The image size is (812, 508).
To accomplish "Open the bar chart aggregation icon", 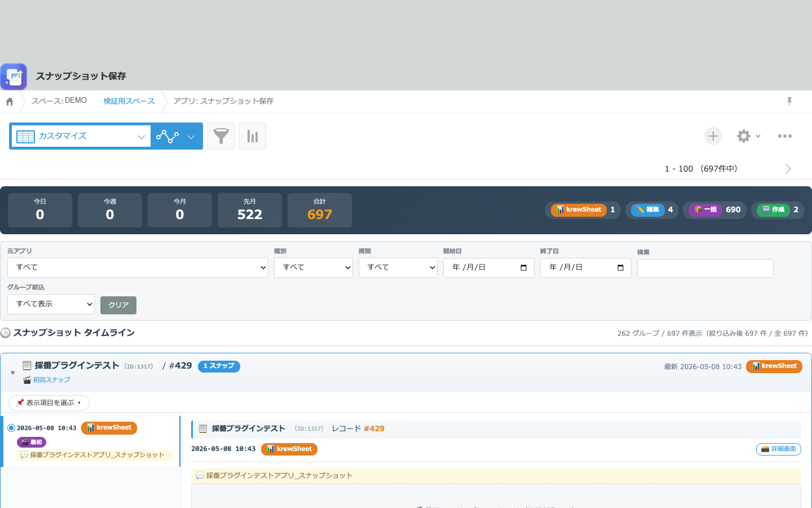I will (x=253, y=136).
